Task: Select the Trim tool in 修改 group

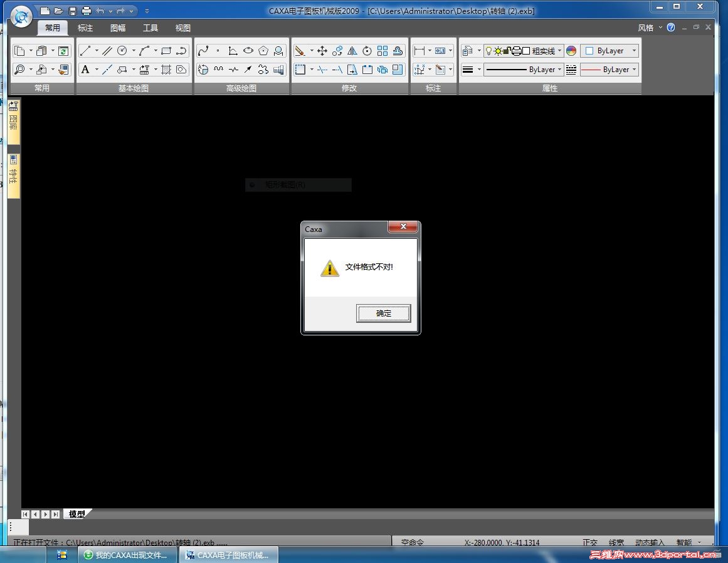Action: pyautogui.click(x=322, y=70)
